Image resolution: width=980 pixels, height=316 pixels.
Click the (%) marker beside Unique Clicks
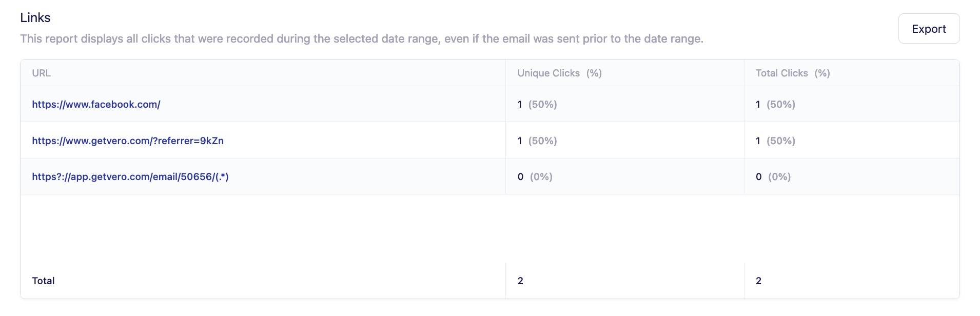click(594, 73)
